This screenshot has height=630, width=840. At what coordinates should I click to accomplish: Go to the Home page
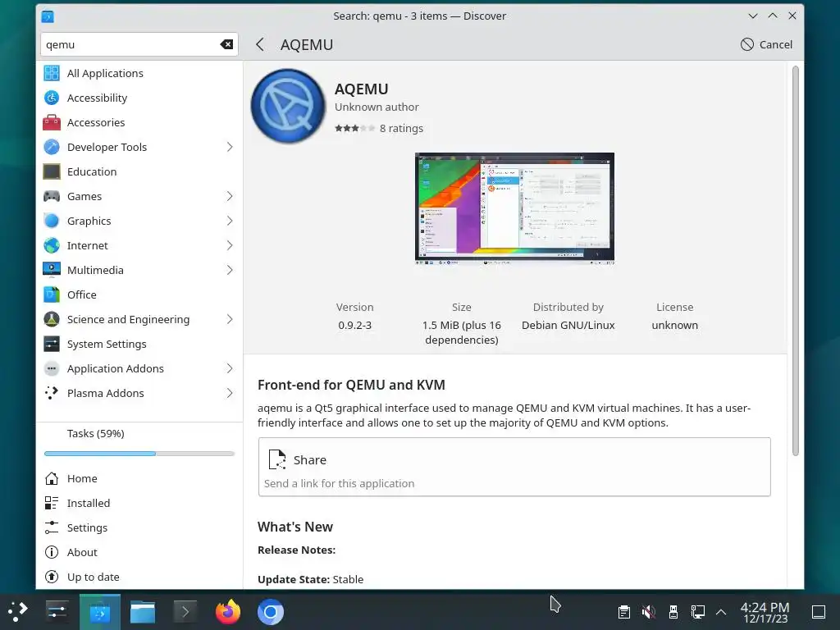tap(139, 478)
